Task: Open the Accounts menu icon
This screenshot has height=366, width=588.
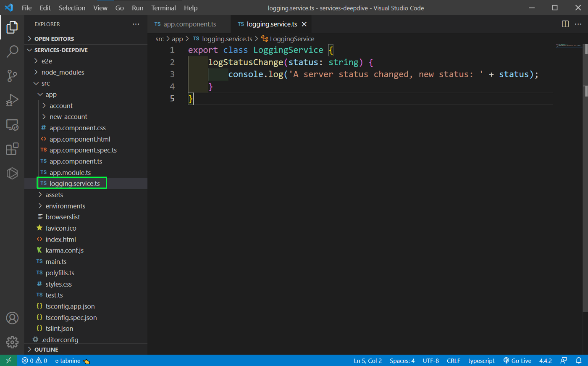Action: coord(12,318)
